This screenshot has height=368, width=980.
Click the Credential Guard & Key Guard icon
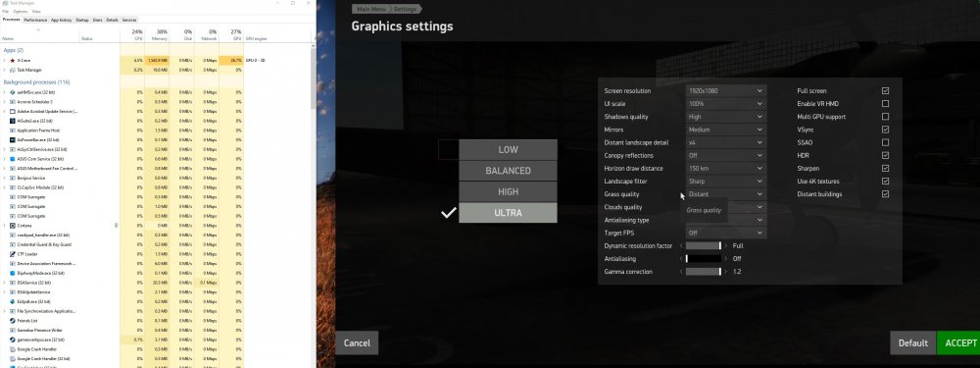point(13,244)
